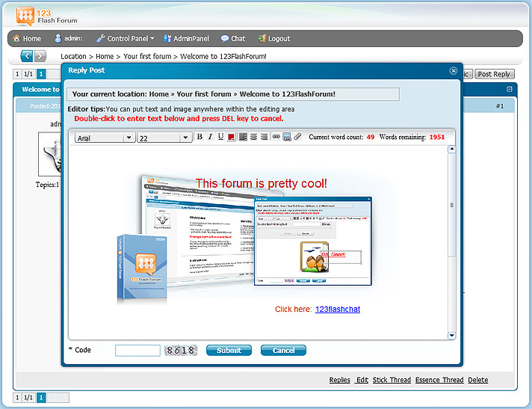Click the insert link chain icon

tap(276, 137)
